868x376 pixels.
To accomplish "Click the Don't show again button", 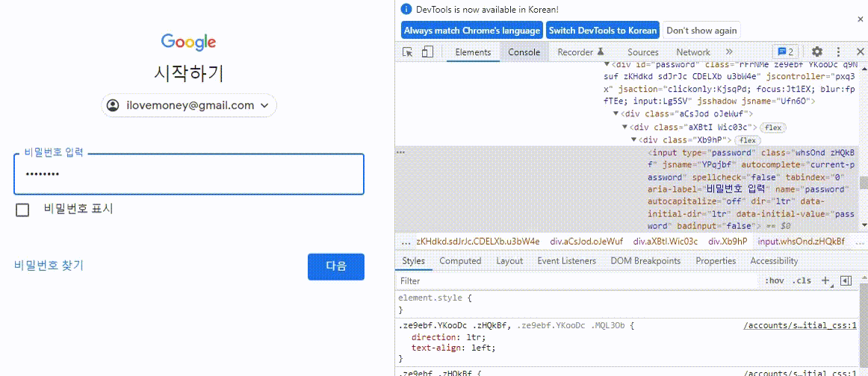I will tap(701, 31).
